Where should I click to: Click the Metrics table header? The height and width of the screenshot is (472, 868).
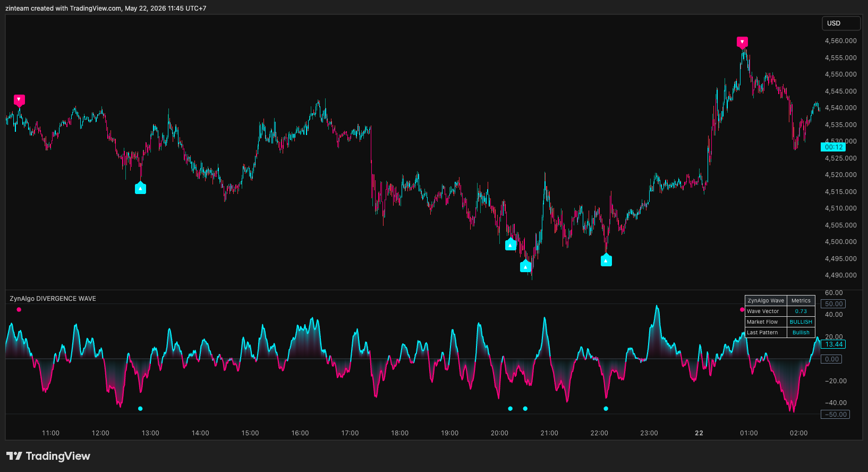801,301
